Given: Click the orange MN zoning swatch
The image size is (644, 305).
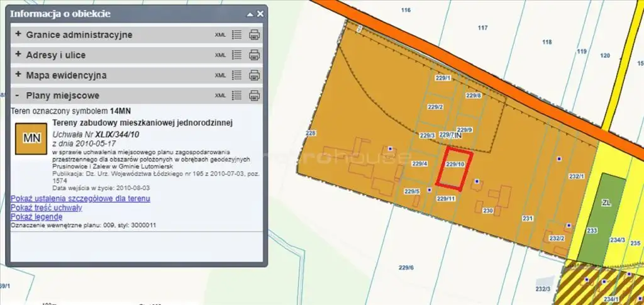Looking at the screenshot, I should pyautogui.click(x=31, y=138).
